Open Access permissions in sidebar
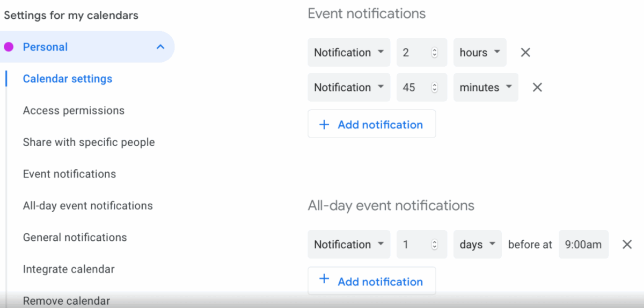Viewport: 644px width, 308px height. click(x=74, y=111)
